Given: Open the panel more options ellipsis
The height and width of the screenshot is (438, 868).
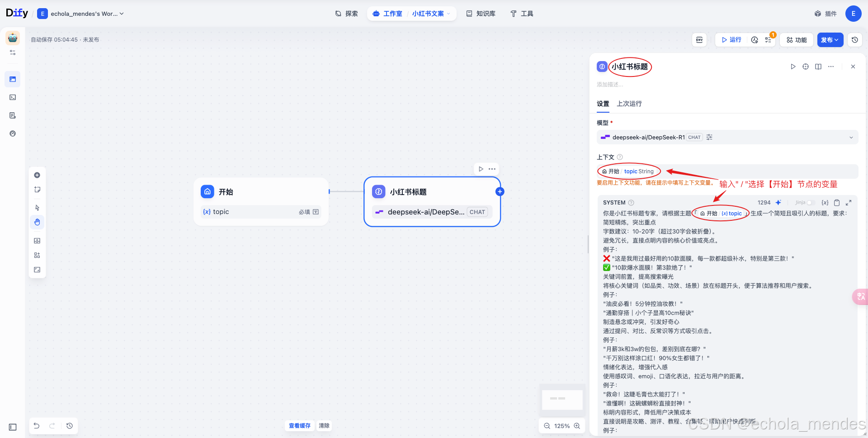Looking at the screenshot, I should point(831,67).
